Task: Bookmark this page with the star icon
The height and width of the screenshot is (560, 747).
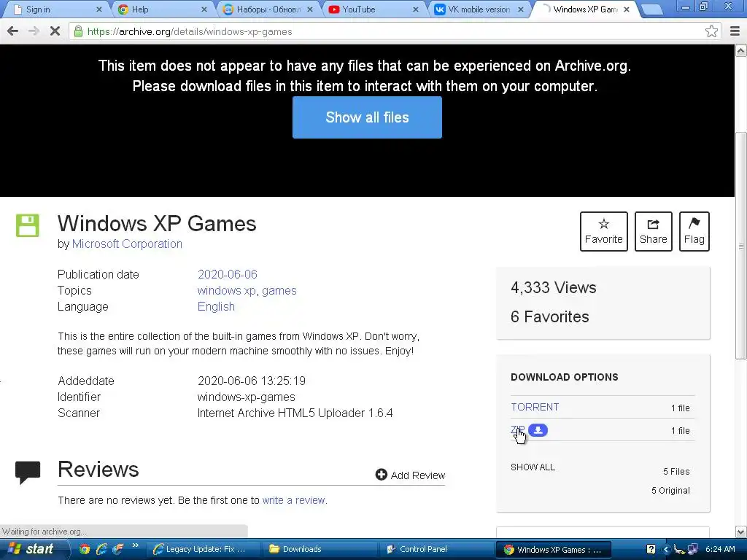Action: pyautogui.click(x=711, y=31)
